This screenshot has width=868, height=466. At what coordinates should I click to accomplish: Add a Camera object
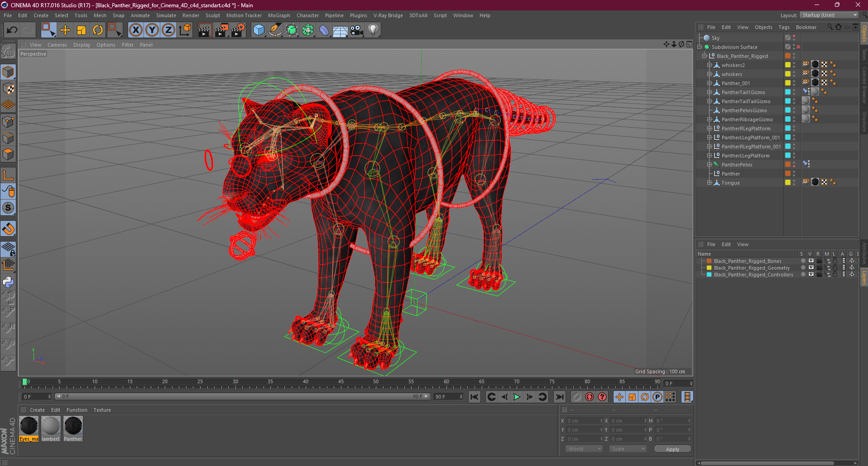(x=357, y=30)
